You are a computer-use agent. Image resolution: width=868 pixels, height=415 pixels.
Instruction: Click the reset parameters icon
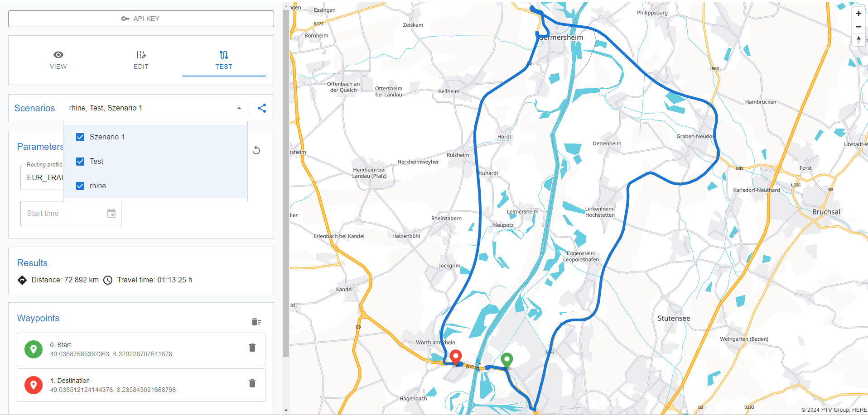coord(256,150)
